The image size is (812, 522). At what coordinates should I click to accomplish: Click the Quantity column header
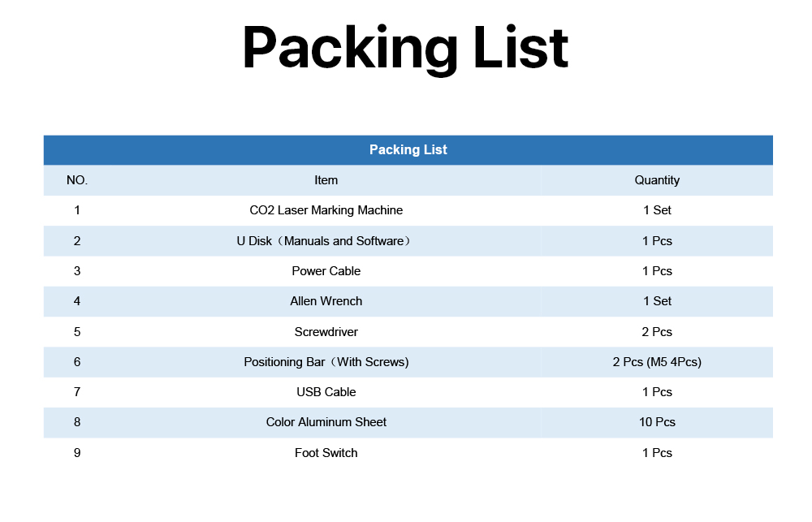657,180
